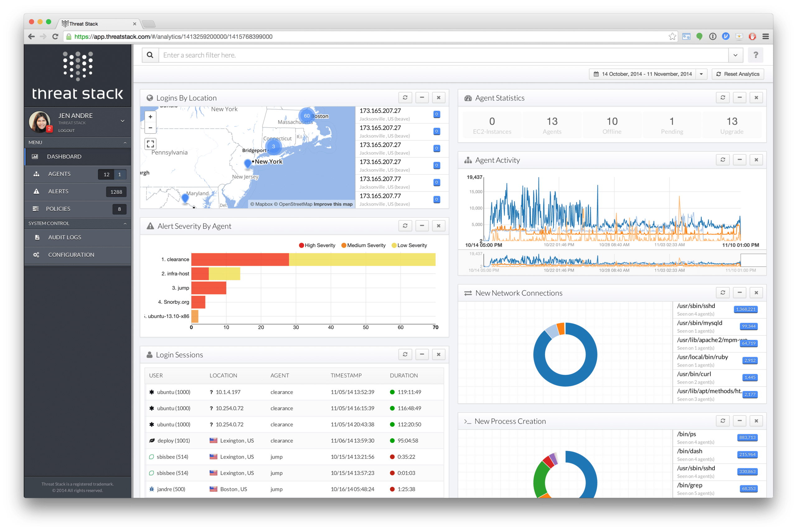Click the search magnifier icon

pos(150,55)
